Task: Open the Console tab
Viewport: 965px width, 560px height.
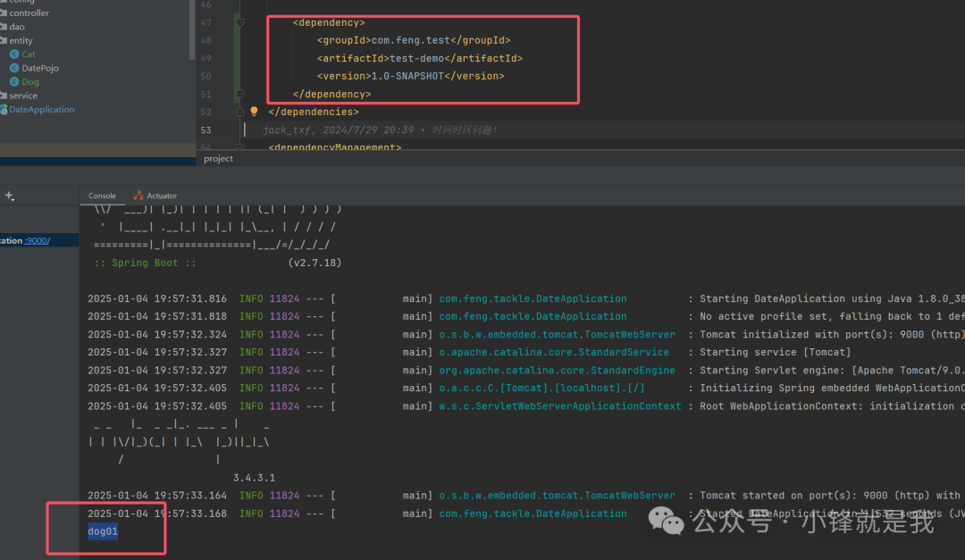Action: click(102, 196)
